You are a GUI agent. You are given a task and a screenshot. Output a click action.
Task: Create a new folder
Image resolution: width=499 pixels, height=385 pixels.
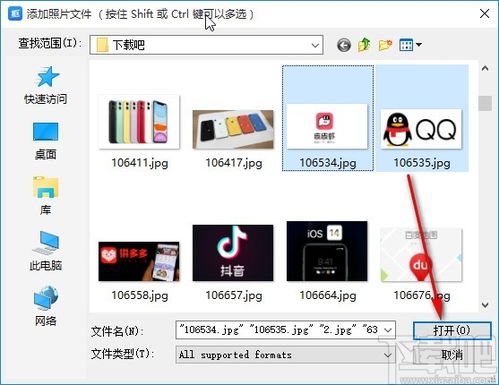[x=385, y=45]
